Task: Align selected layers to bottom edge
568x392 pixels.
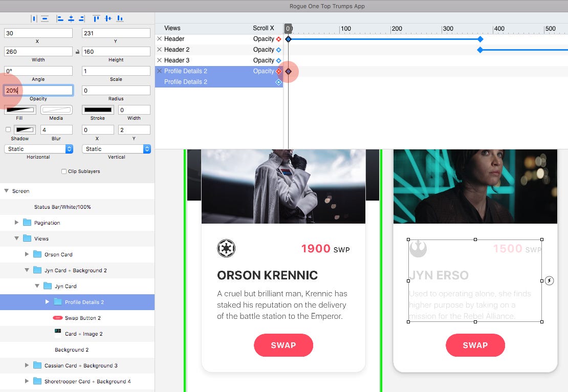Action: pyautogui.click(x=120, y=18)
